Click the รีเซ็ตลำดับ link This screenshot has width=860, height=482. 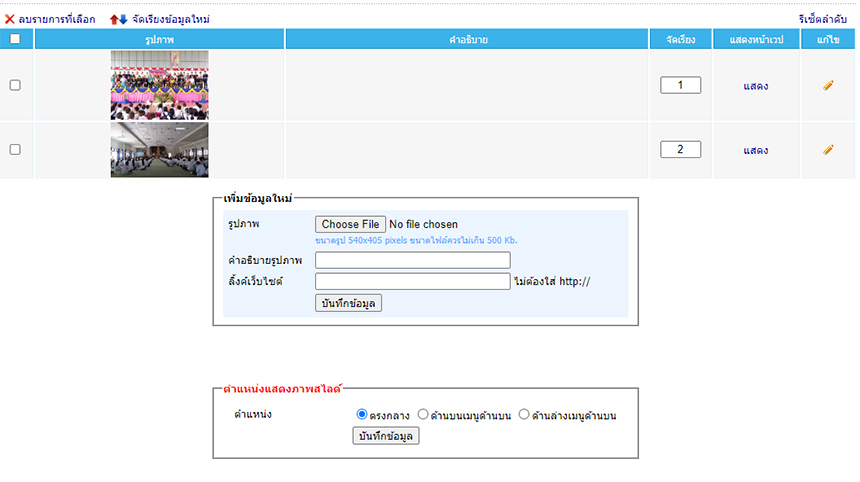pyautogui.click(x=823, y=19)
